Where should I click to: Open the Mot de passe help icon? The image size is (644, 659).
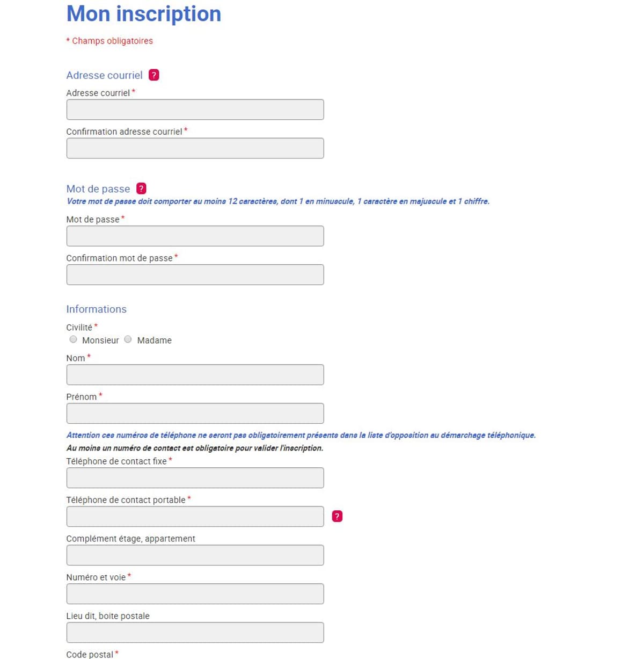click(x=141, y=188)
